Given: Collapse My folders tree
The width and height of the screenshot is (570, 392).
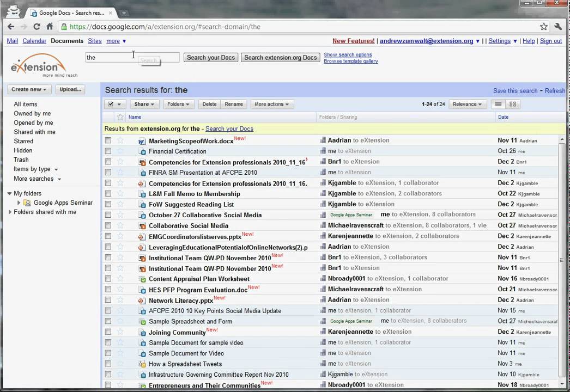Looking at the screenshot, I should pyautogui.click(x=9, y=193).
